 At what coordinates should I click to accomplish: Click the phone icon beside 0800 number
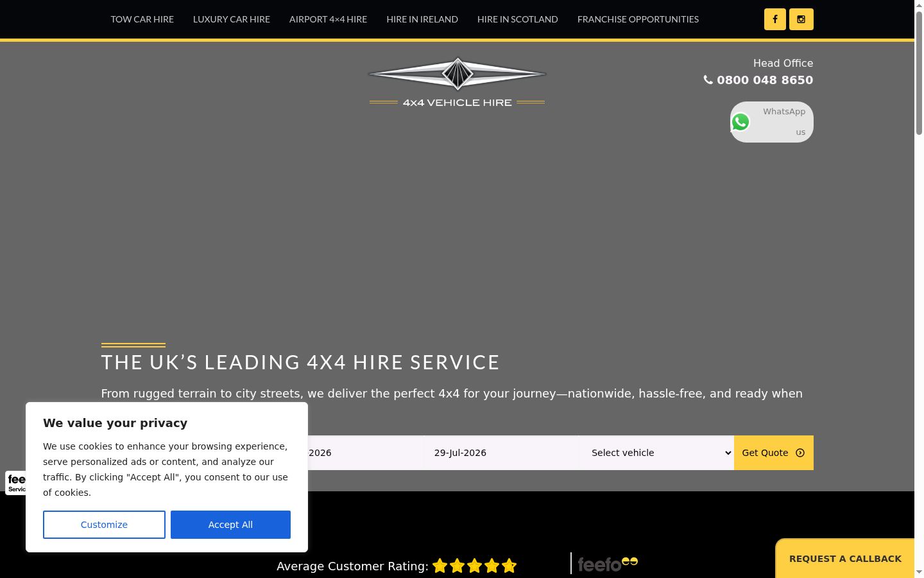pos(708,80)
